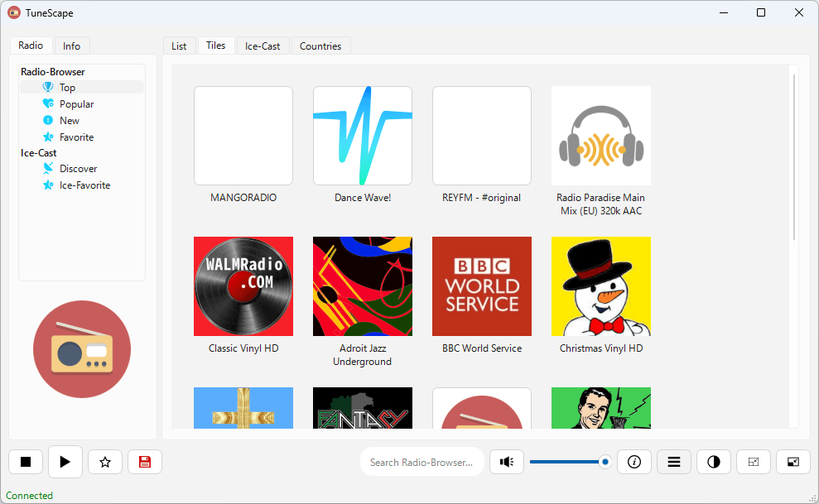The width and height of the screenshot is (819, 504).
Task: Open station info with the i icon
Action: [x=634, y=462]
